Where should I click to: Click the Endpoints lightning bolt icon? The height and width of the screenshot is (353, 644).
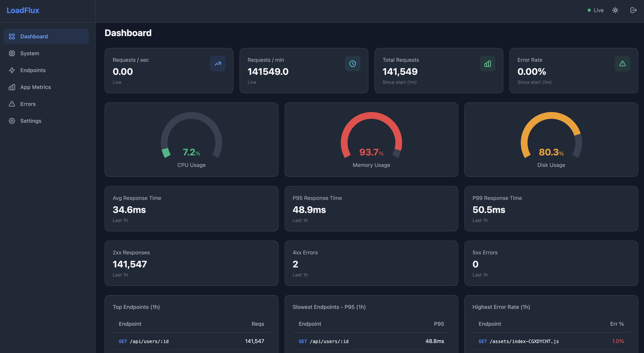coord(12,70)
